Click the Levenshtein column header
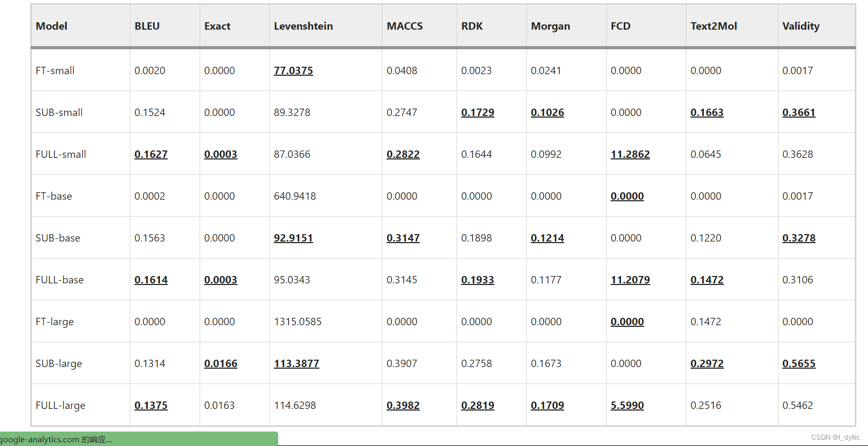 click(x=303, y=26)
